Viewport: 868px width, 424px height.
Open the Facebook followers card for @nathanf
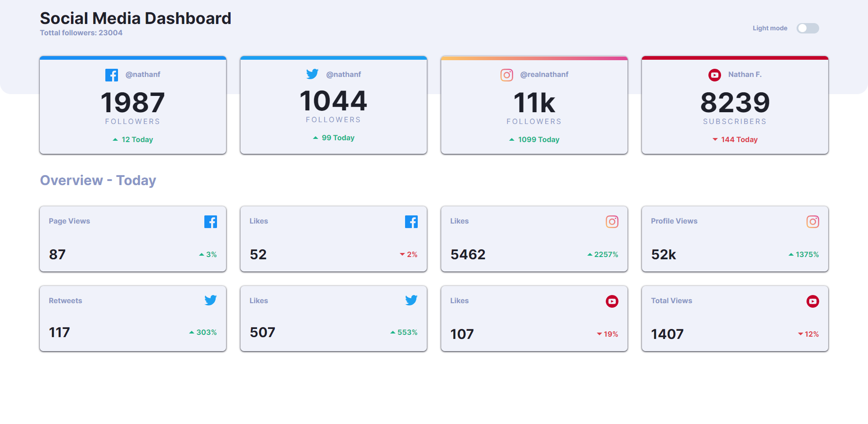point(132,105)
